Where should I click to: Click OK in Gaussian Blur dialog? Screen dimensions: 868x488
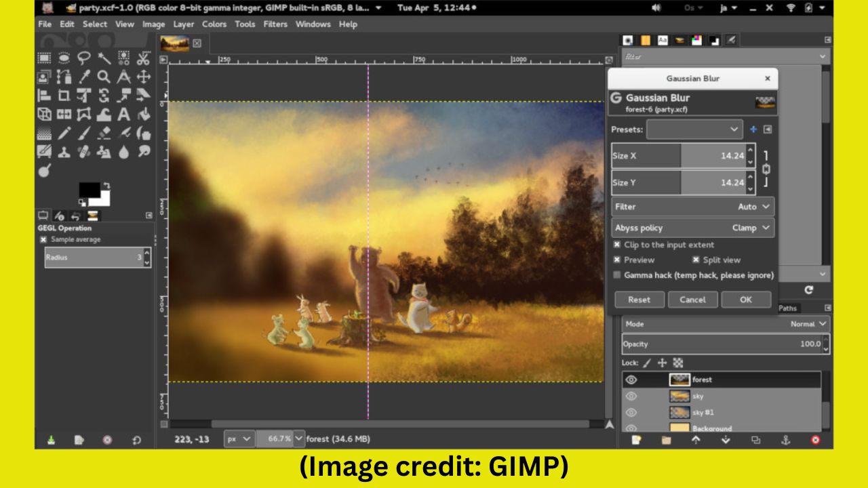[746, 300]
